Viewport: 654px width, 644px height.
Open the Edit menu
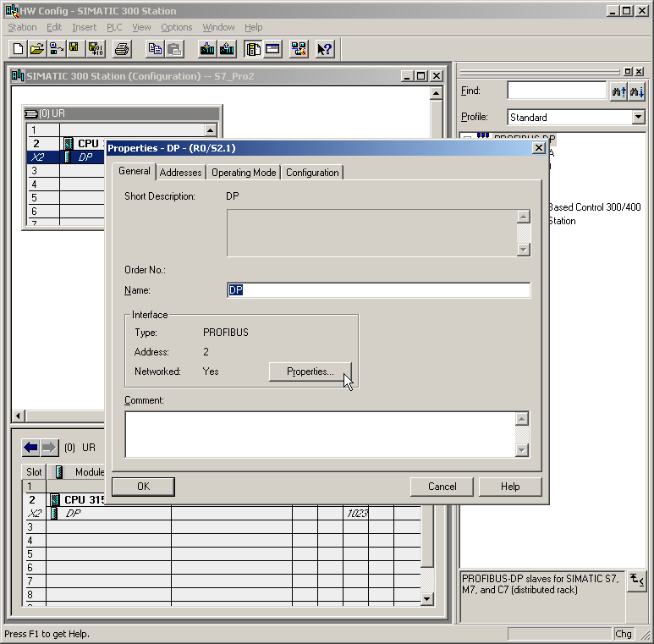click(54, 27)
